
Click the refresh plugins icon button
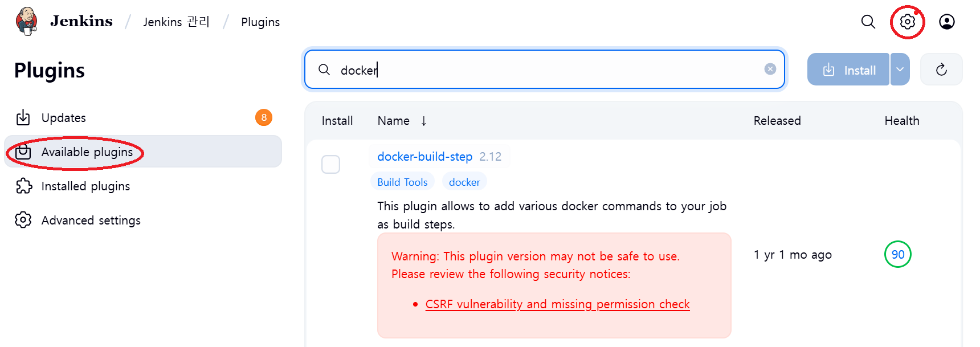941,70
